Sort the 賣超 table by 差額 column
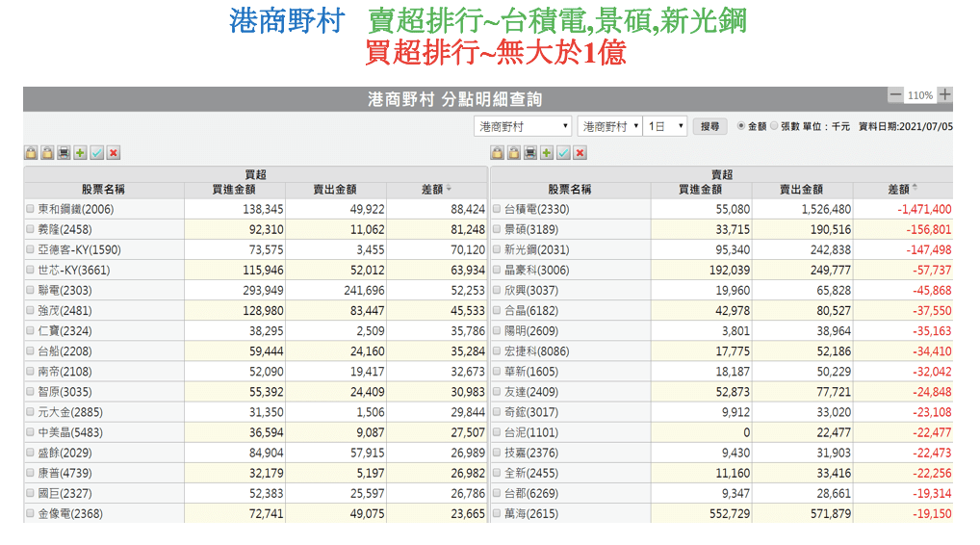The height and width of the screenshot is (545, 980). [903, 190]
